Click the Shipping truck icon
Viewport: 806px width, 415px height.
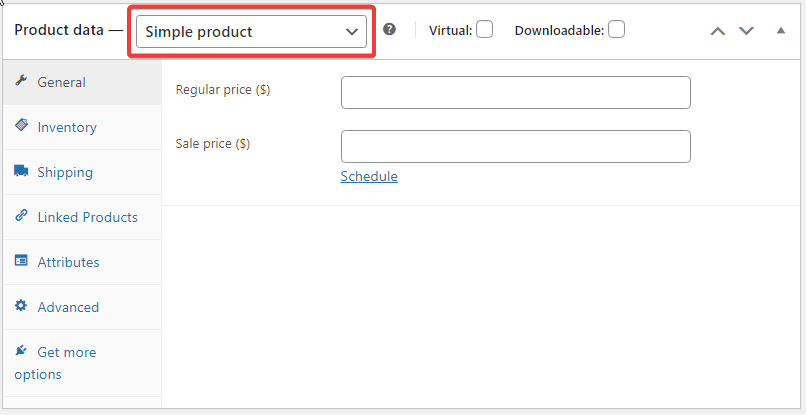(x=21, y=171)
